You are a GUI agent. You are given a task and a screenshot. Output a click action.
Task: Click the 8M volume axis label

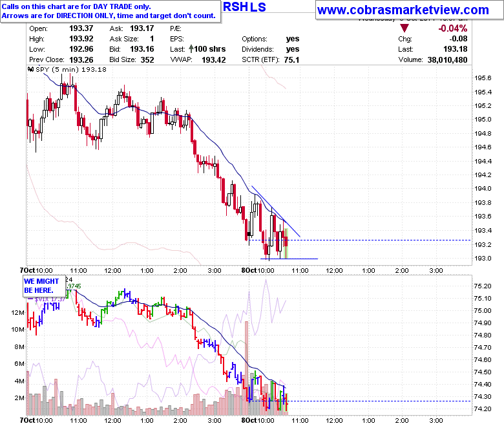[19, 347]
